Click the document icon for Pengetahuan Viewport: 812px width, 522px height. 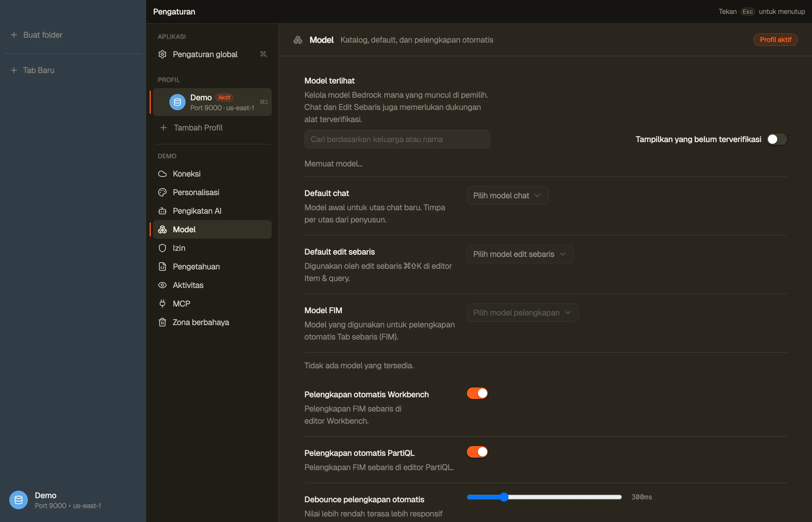tap(162, 267)
